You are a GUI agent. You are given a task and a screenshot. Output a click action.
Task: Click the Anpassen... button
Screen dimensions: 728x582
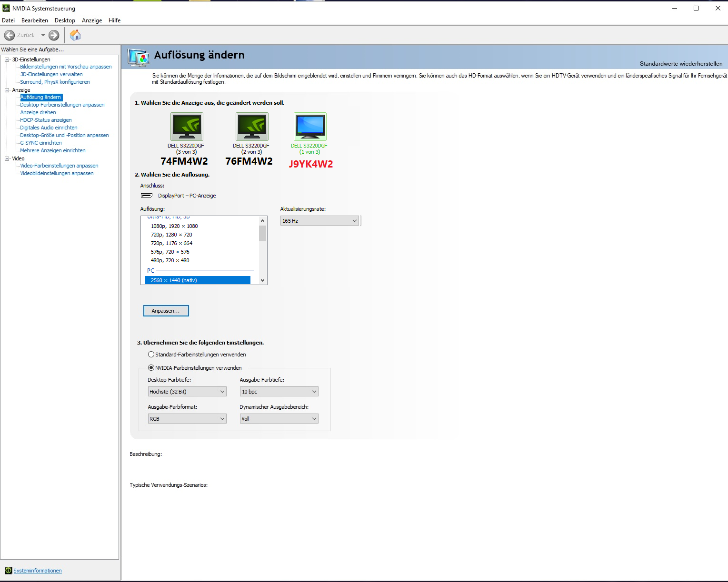click(166, 311)
